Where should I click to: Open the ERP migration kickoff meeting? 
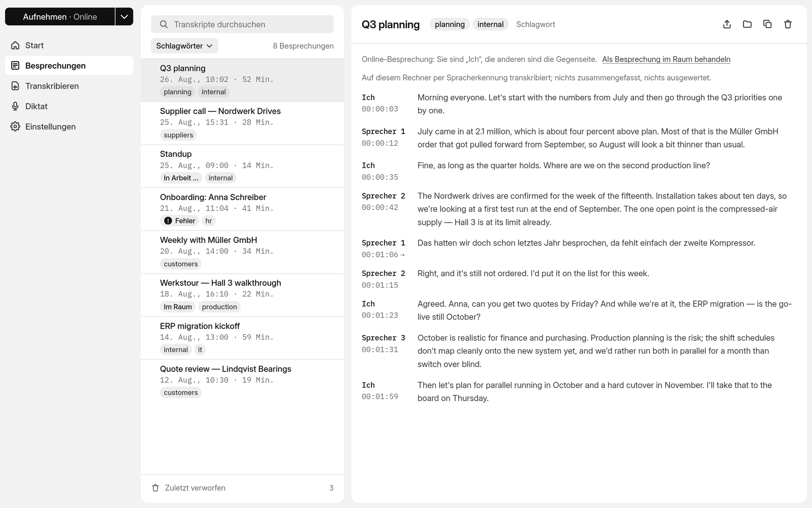pos(242,338)
